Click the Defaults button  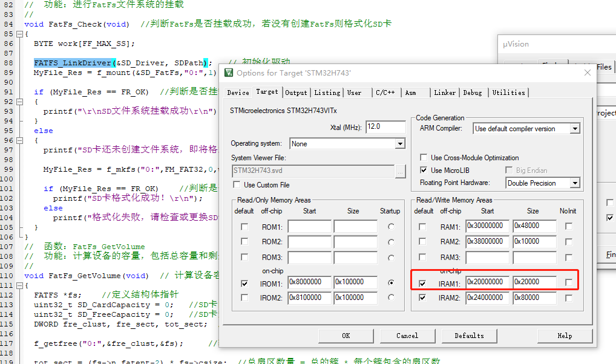(x=470, y=336)
